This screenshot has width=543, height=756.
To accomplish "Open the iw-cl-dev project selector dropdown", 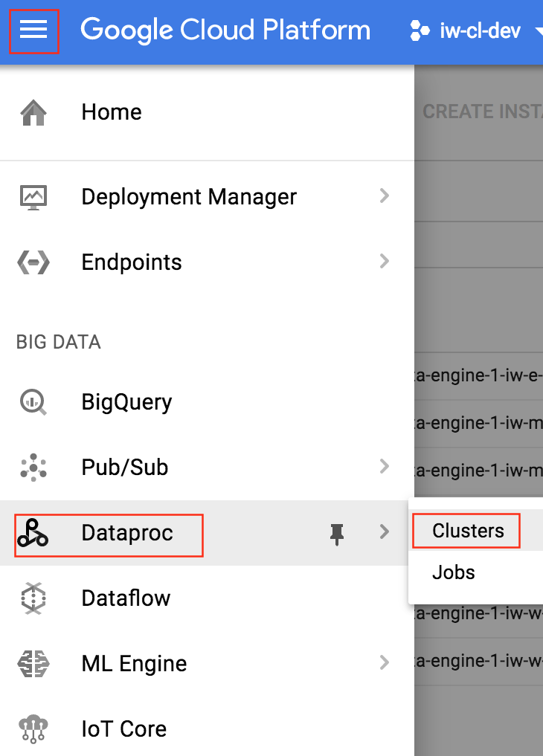I will point(477,31).
